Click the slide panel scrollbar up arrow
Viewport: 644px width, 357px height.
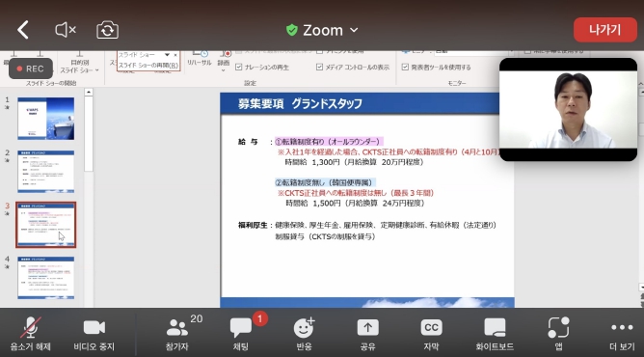pos(89,93)
